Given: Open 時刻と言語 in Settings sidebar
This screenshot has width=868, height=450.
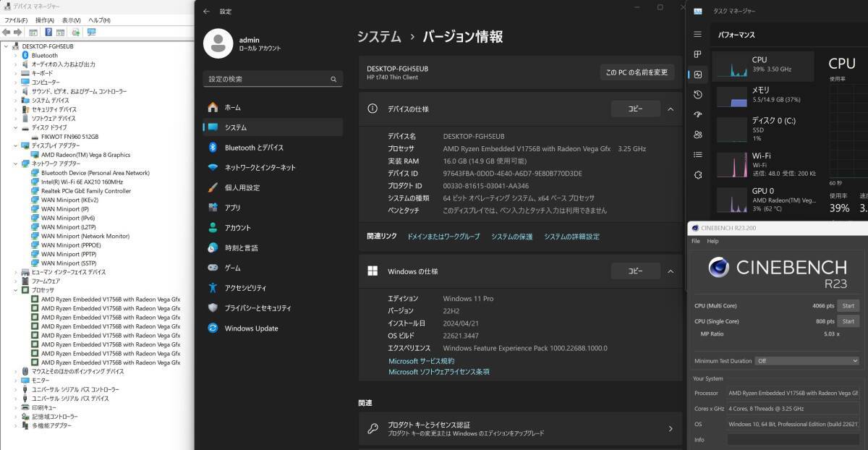Looking at the screenshot, I should coord(273,248).
